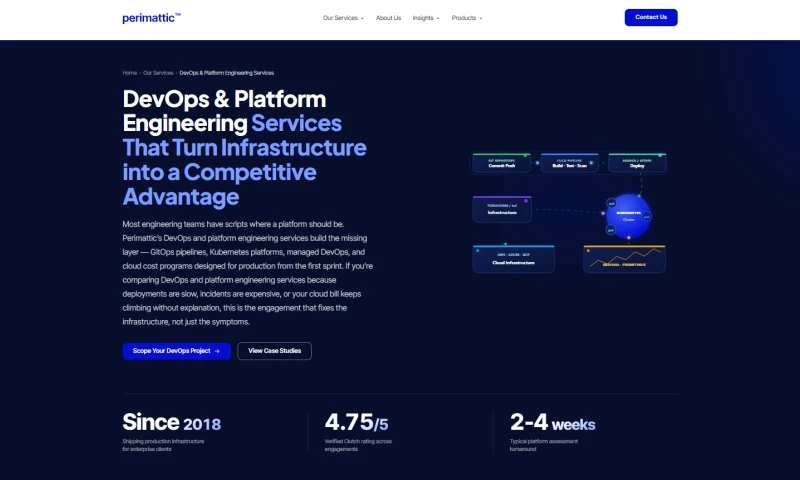Viewport: 800px width, 480px height.
Task: Click the 'Typical platform assessment turnaround' caption
Action: pos(544,445)
